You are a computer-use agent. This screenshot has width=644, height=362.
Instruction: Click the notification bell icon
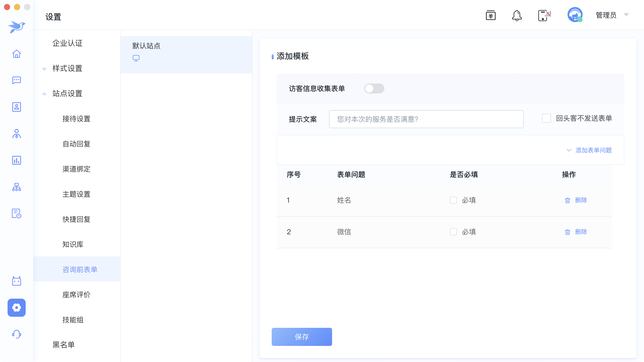point(517,16)
